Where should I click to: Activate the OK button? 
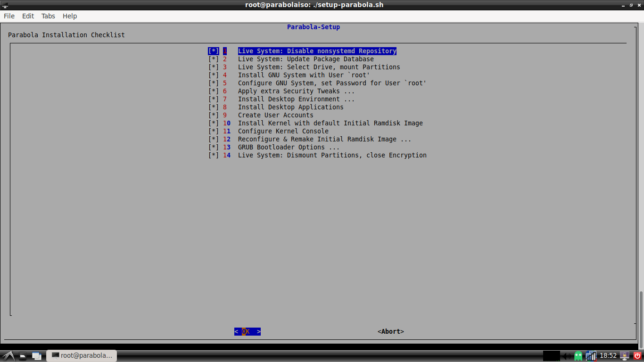pos(248,331)
